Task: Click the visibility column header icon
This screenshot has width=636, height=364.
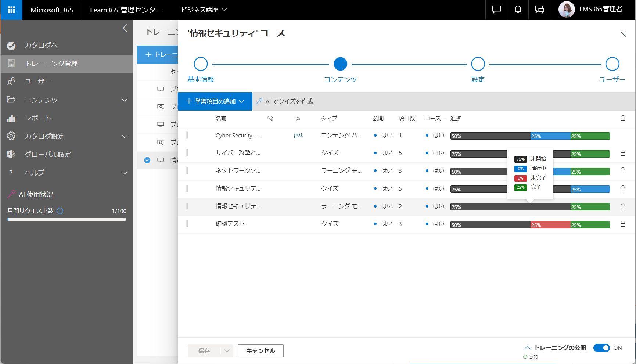Action: click(x=270, y=118)
